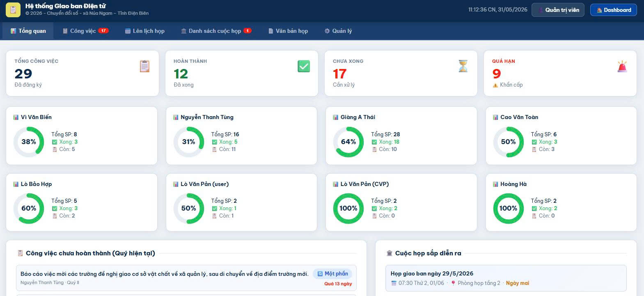This screenshot has height=296, width=644.
Task: Switch to the Lên lịch họp tab
Action: 144,31
